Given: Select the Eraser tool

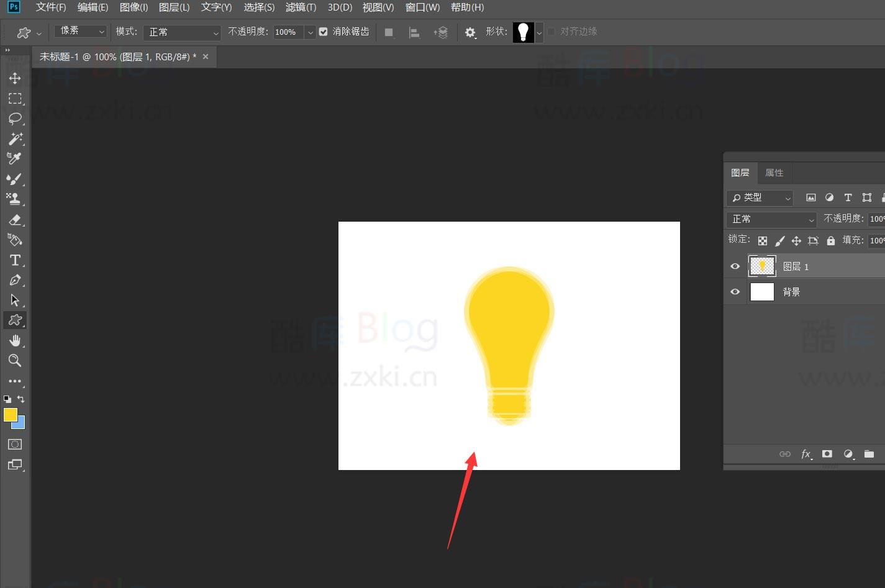Looking at the screenshot, I should coord(15,220).
